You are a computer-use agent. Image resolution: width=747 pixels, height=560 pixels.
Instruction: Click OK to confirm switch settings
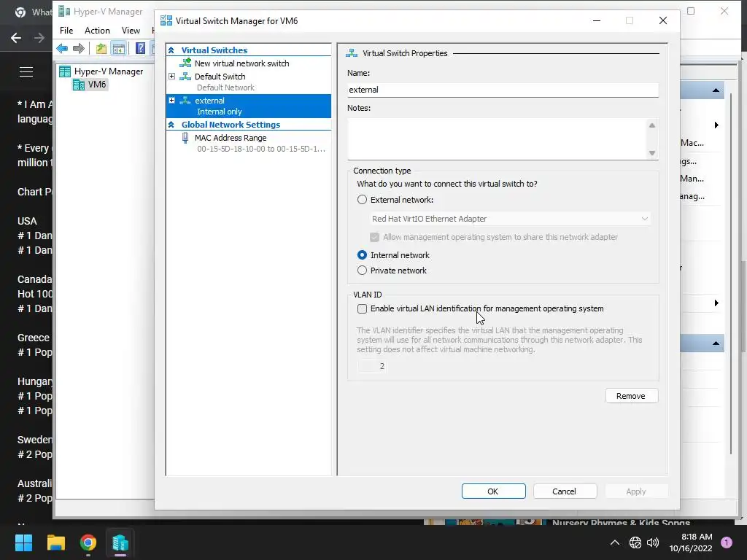494,491
